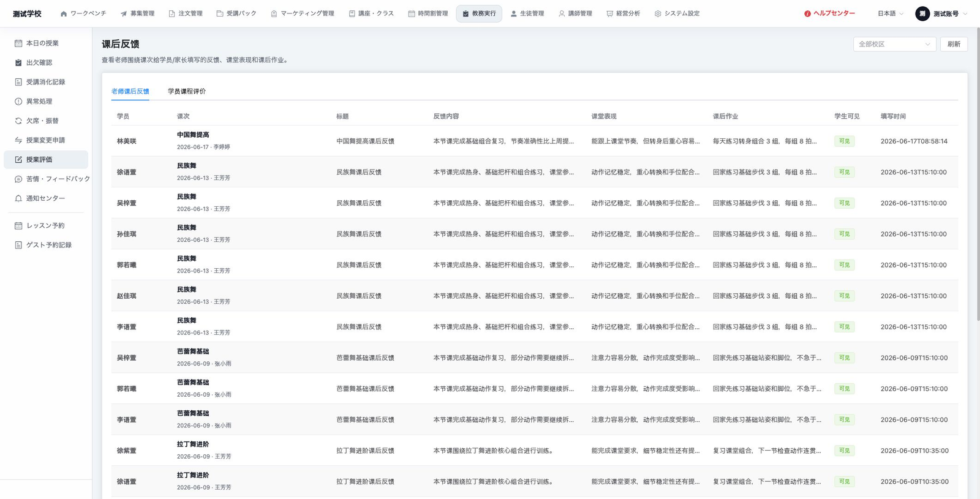Open 時間割管理 in top navigation
Image resolution: width=980 pixels, height=499 pixels.
428,13
